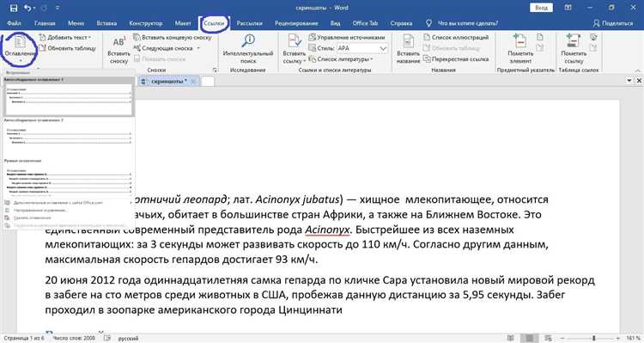The height and width of the screenshot is (343, 644).
Task: Click Показать сноски
Action: point(160,58)
